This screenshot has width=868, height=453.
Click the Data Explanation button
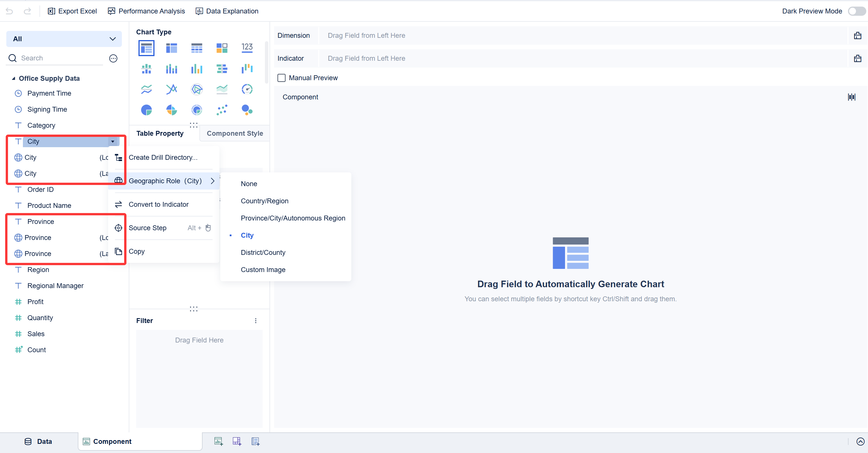(227, 11)
